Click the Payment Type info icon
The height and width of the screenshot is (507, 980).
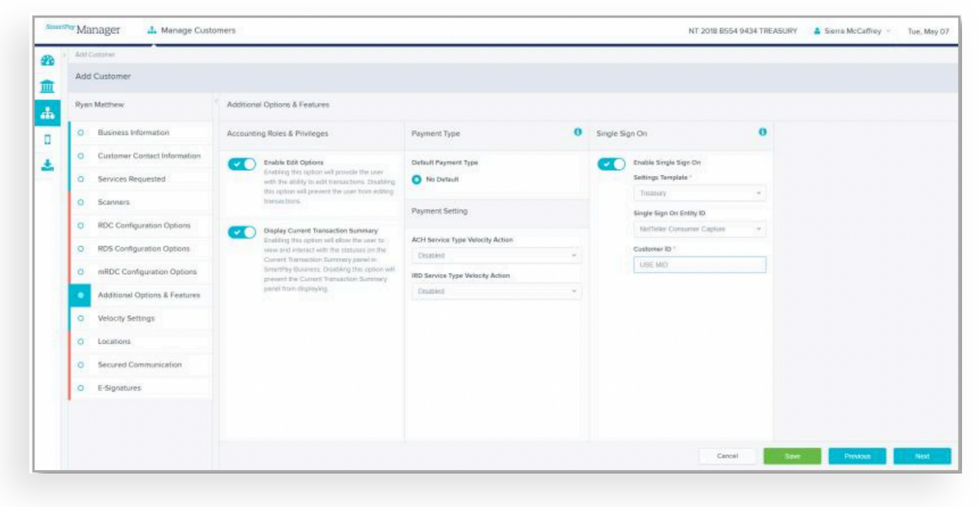[577, 132]
